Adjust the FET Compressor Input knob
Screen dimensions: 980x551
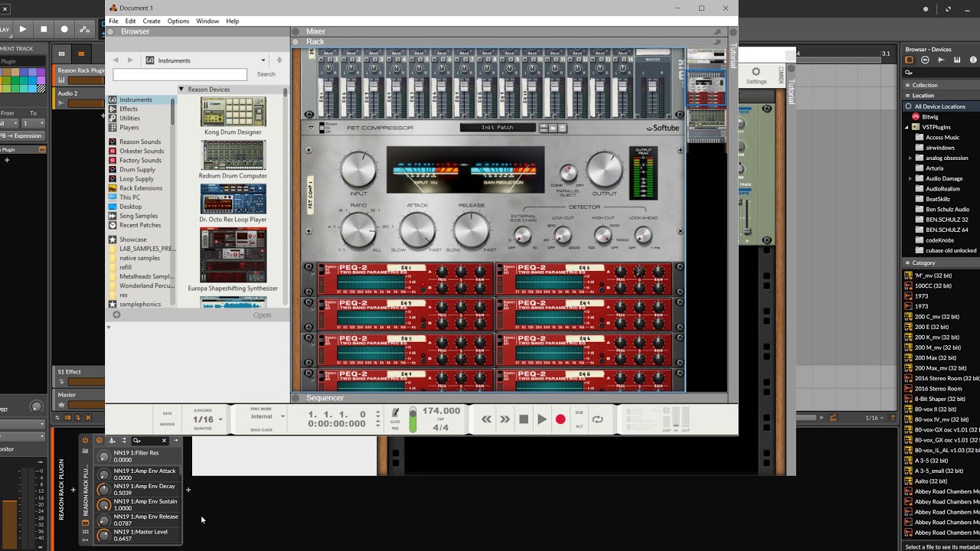pyautogui.click(x=358, y=169)
